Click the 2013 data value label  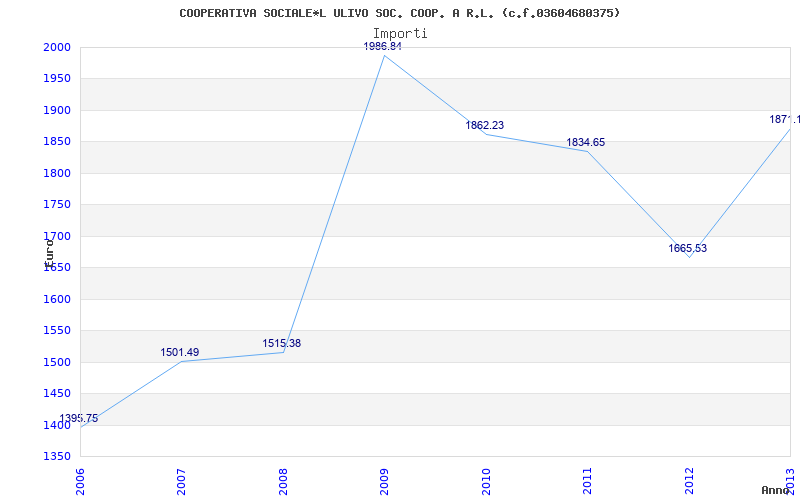(784, 120)
